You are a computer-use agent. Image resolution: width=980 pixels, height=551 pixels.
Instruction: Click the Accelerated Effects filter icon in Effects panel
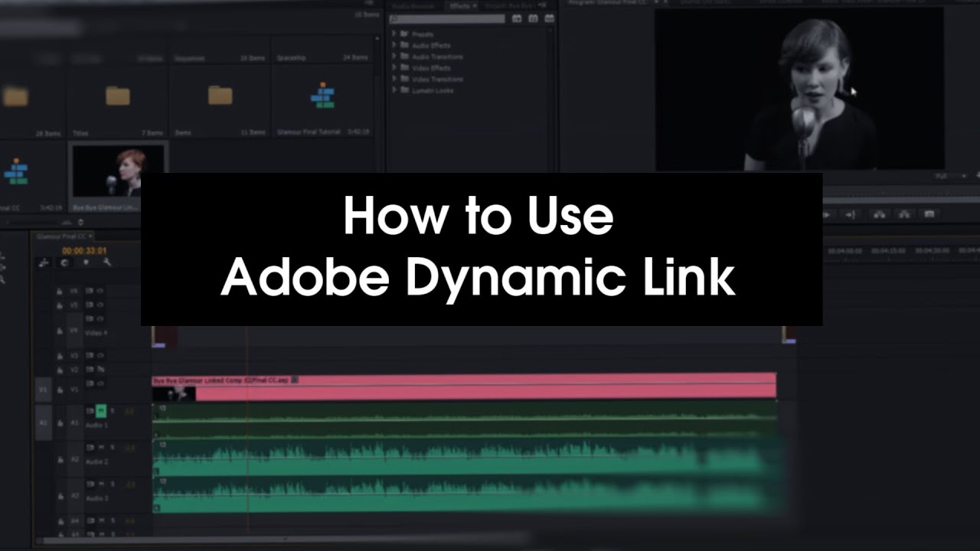point(516,18)
